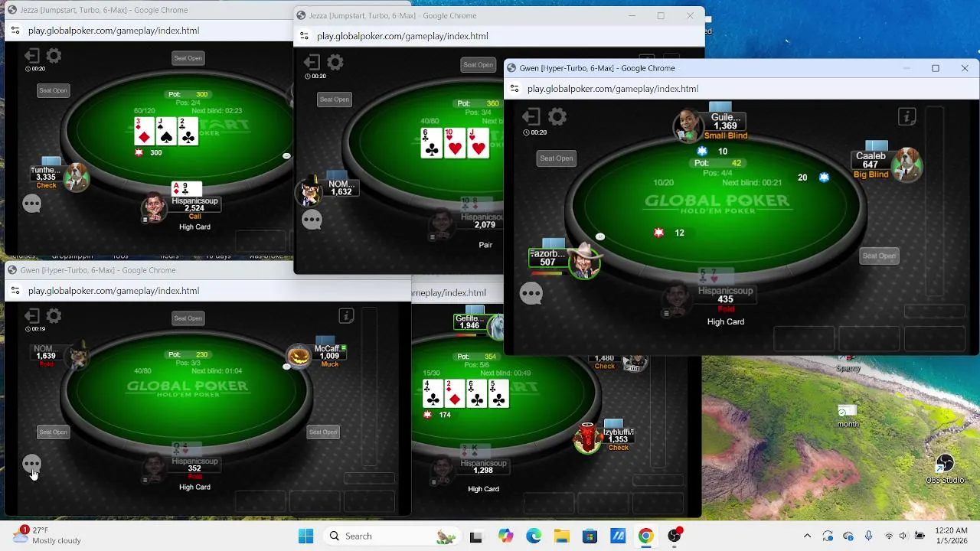Take left Seat Open in pot 300 window
The image size is (980, 551).
(53, 90)
